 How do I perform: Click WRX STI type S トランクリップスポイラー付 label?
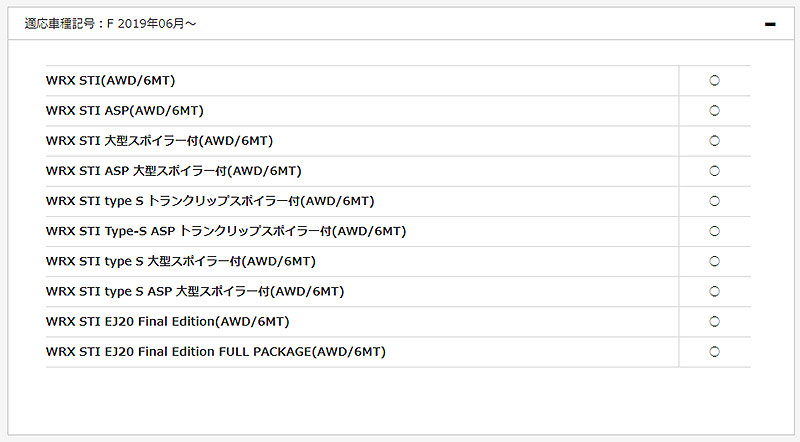coord(210,201)
